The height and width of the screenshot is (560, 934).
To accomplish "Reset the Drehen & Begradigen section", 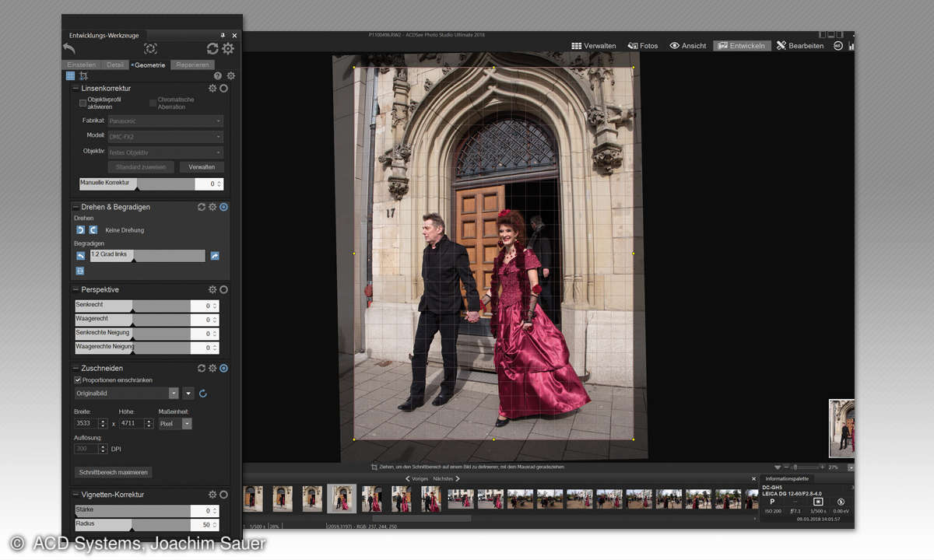I will point(202,207).
